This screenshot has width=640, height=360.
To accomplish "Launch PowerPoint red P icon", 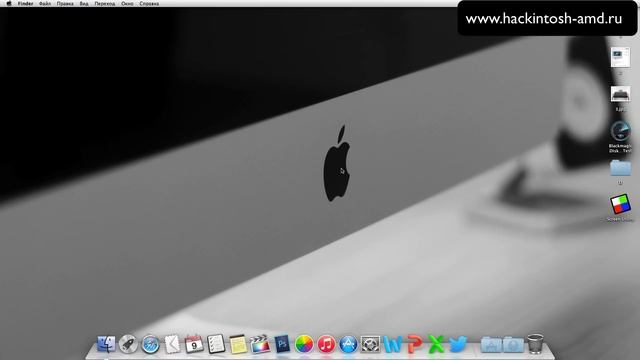I will pos(414,344).
